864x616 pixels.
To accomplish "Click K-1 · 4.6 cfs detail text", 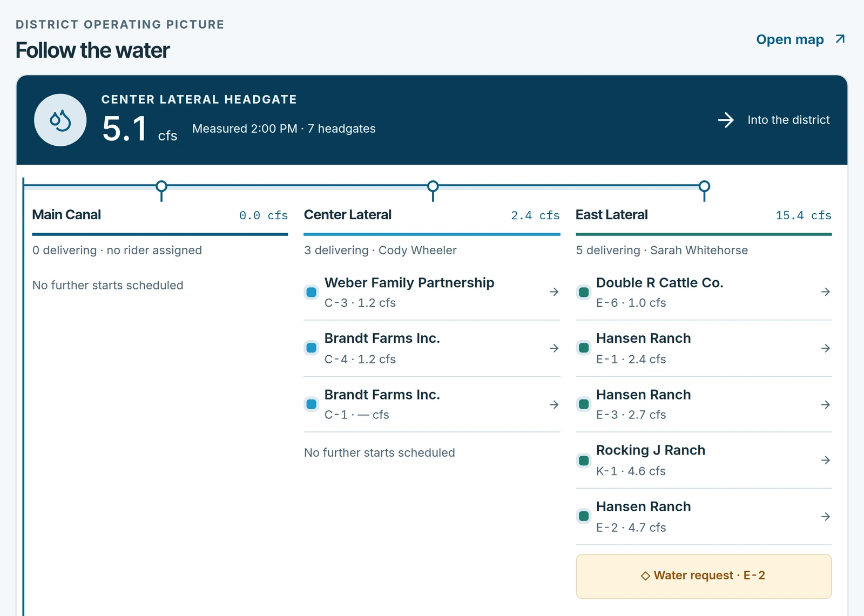I will 631,471.
